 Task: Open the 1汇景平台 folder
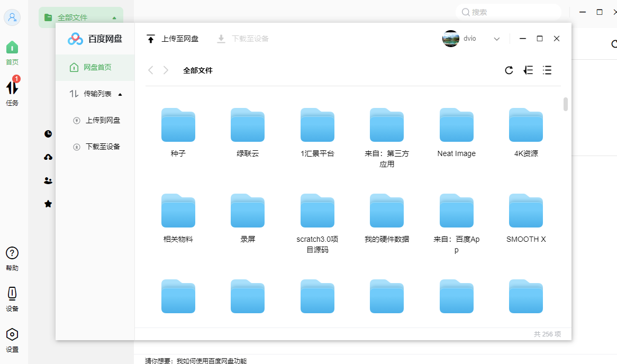[x=317, y=125]
